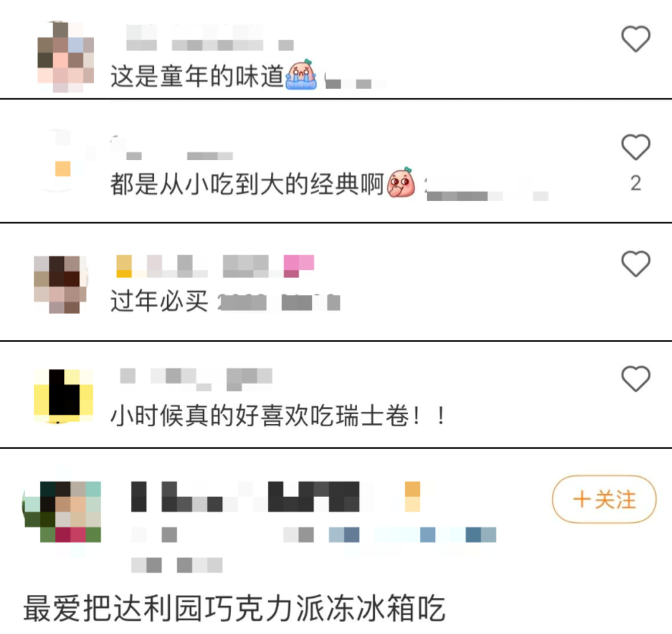672x634 pixels.
Task: Open post text '最爱把达利园巧克力派冻冰箱吃'
Action: (235, 608)
